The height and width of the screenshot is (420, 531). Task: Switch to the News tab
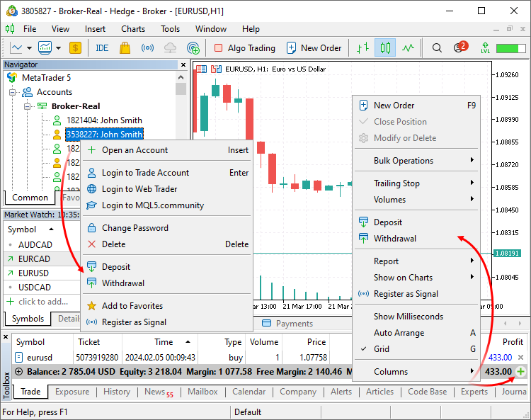coord(159,392)
